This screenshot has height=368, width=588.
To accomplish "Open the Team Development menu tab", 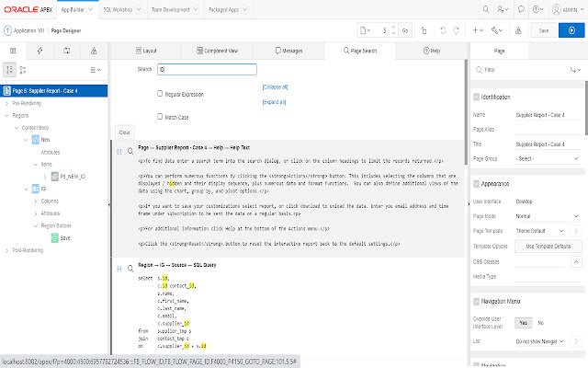I will click(175, 9).
